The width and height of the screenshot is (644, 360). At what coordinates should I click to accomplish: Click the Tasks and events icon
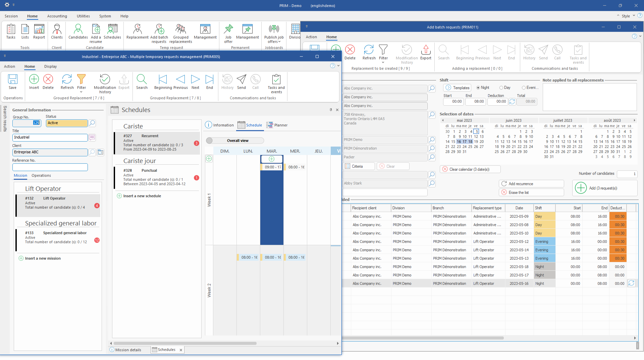tap(276, 83)
